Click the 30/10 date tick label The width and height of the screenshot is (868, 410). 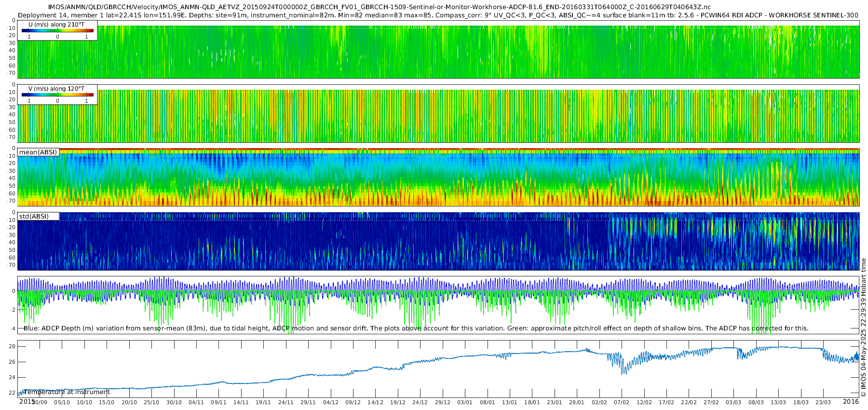coord(174,402)
